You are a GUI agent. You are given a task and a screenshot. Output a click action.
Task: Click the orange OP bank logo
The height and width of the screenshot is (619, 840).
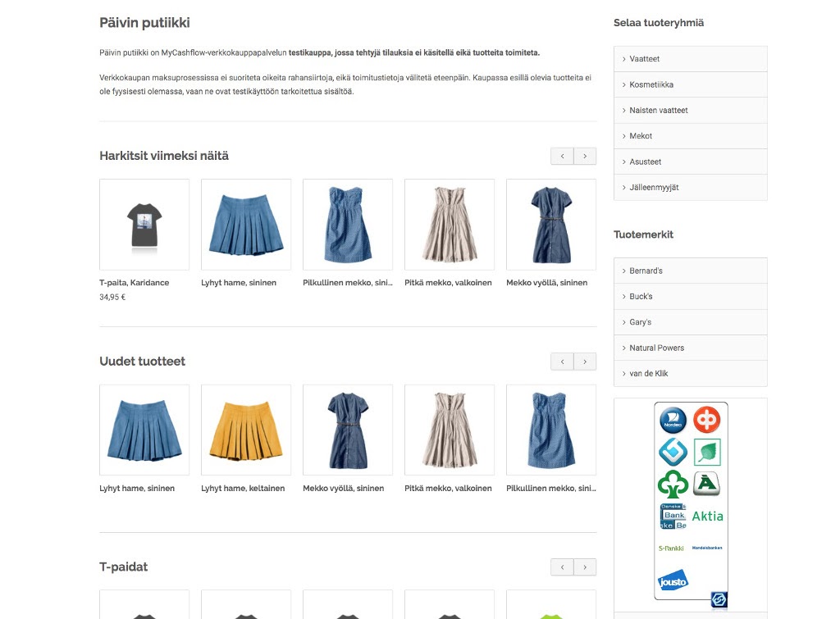click(707, 419)
